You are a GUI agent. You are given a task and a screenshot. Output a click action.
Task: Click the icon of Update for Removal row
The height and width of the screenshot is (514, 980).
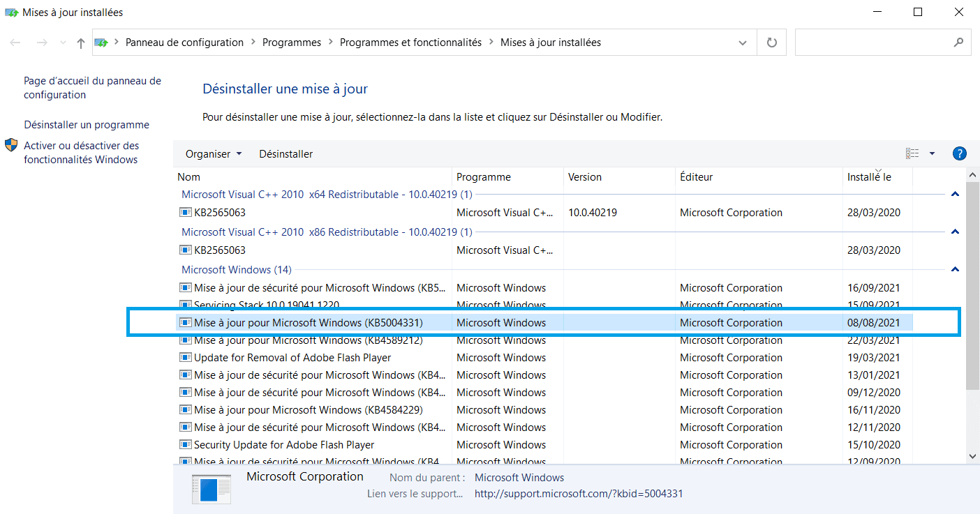tap(186, 358)
